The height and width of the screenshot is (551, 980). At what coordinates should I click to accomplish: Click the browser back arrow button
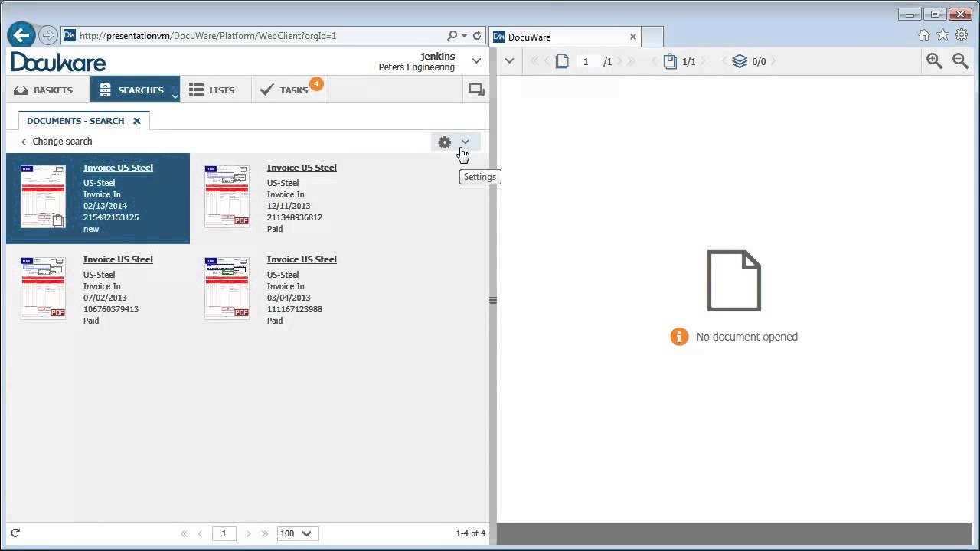click(x=21, y=34)
